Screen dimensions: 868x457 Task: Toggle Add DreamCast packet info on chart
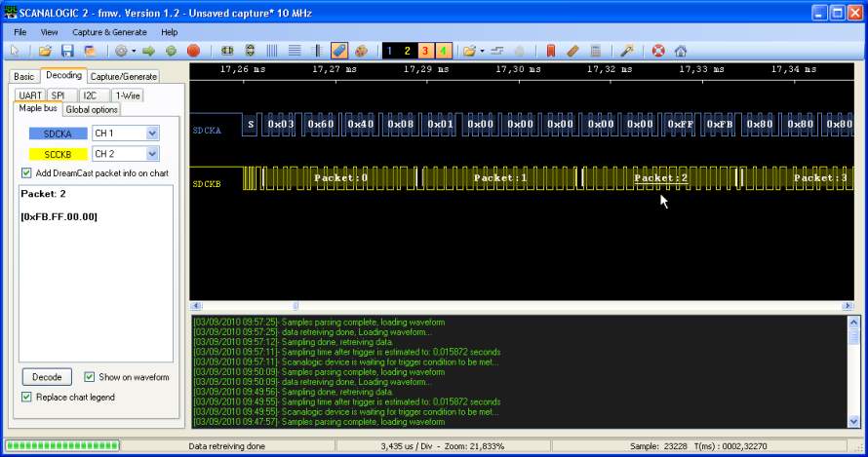click(26, 173)
